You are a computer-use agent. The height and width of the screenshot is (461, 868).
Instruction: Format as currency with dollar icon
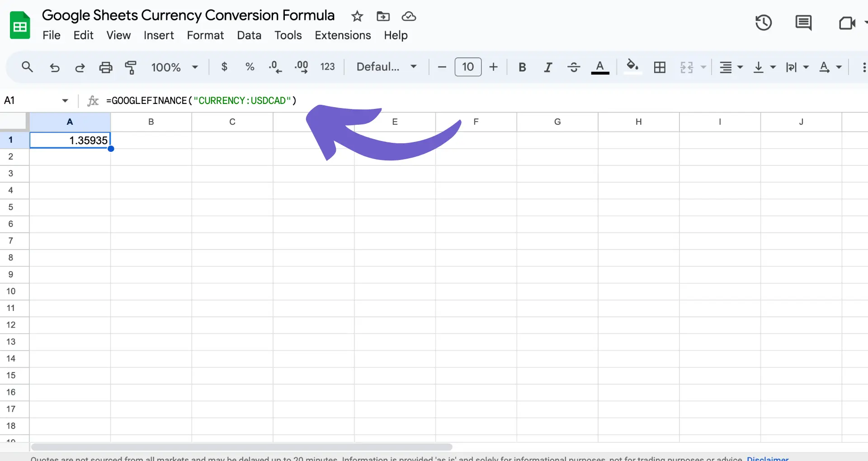pos(224,67)
